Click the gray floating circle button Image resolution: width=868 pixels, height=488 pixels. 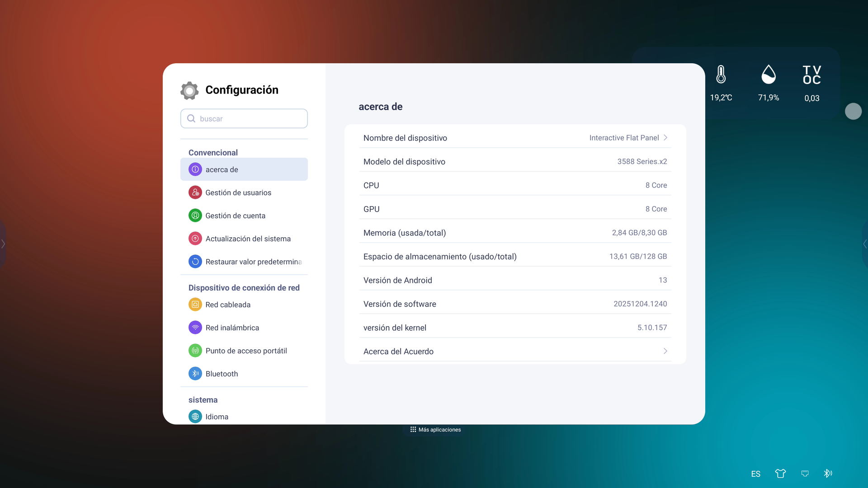[x=854, y=111]
